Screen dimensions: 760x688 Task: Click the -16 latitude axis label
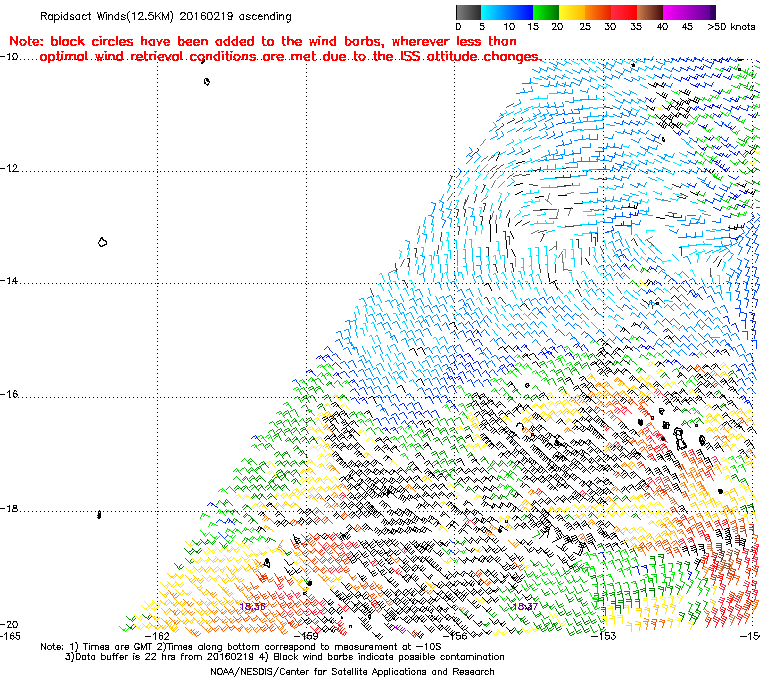(9, 394)
